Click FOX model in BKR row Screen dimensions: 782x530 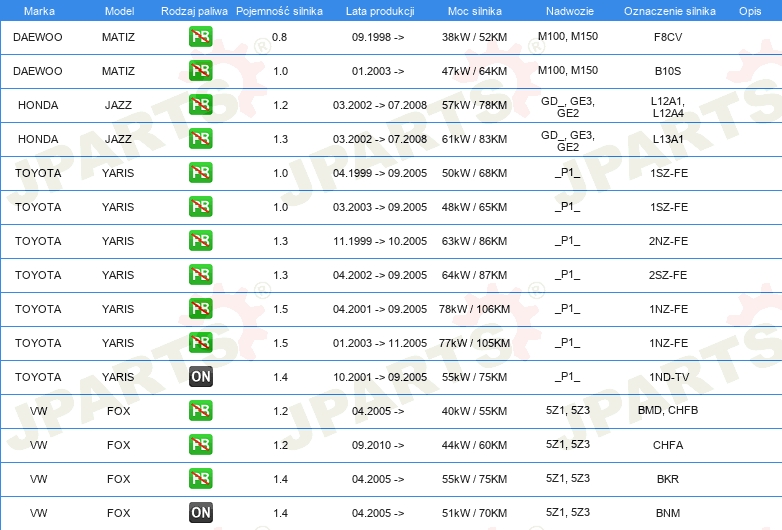click(118, 479)
